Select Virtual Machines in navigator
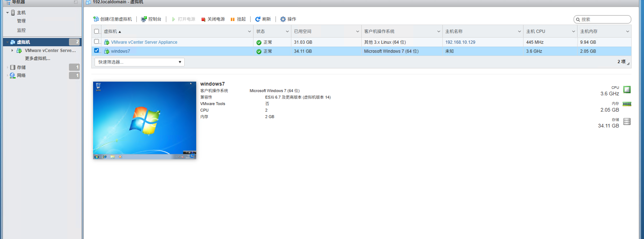Viewport: 644px width, 239px height. (23, 42)
